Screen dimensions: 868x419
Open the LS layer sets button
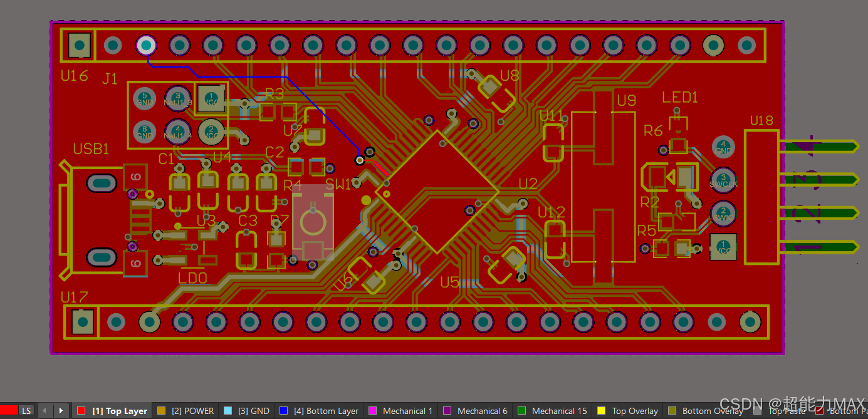(26, 411)
